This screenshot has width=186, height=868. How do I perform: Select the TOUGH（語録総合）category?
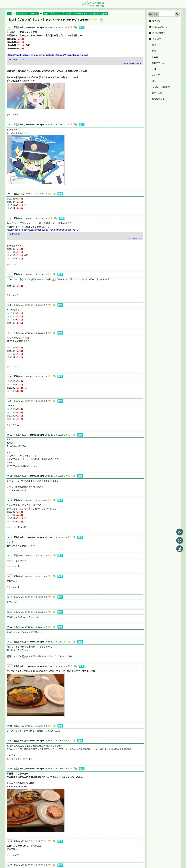164,87
